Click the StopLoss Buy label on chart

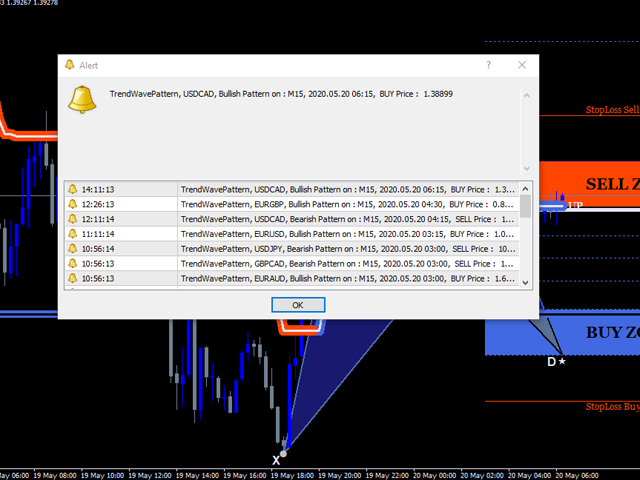click(x=613, y=407)
